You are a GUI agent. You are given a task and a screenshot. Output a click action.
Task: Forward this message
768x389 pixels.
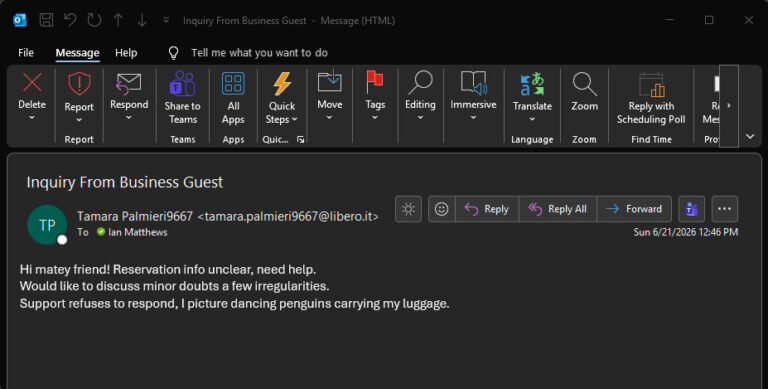634,209
